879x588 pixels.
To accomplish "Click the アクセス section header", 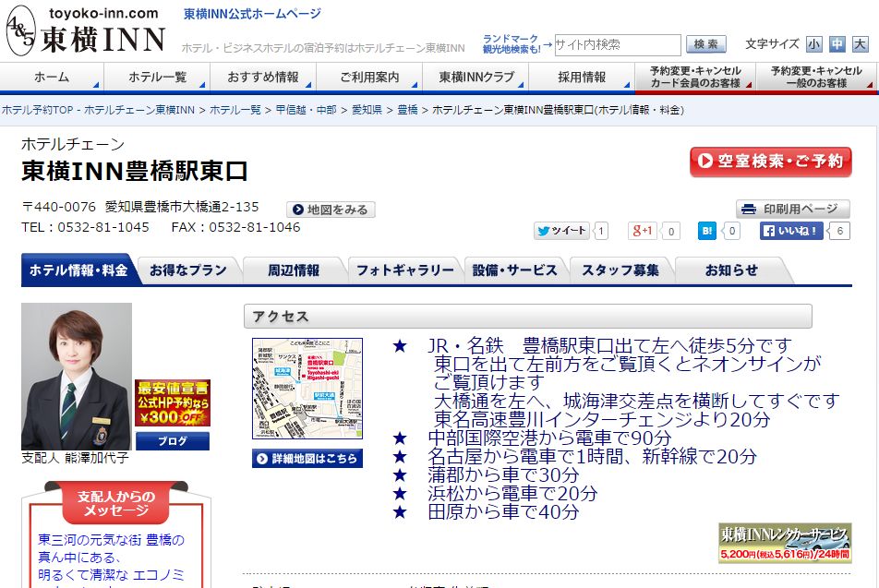I will point(528,316).
